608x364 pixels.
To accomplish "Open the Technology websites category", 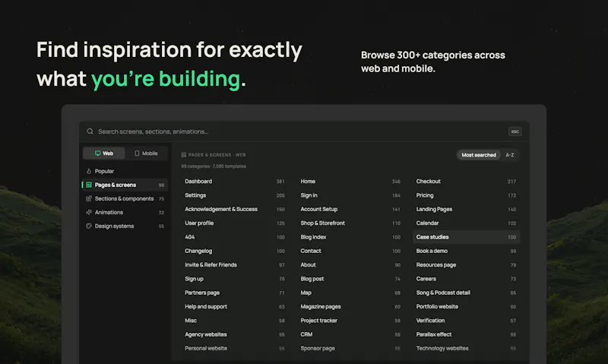I will pos(466,349).
